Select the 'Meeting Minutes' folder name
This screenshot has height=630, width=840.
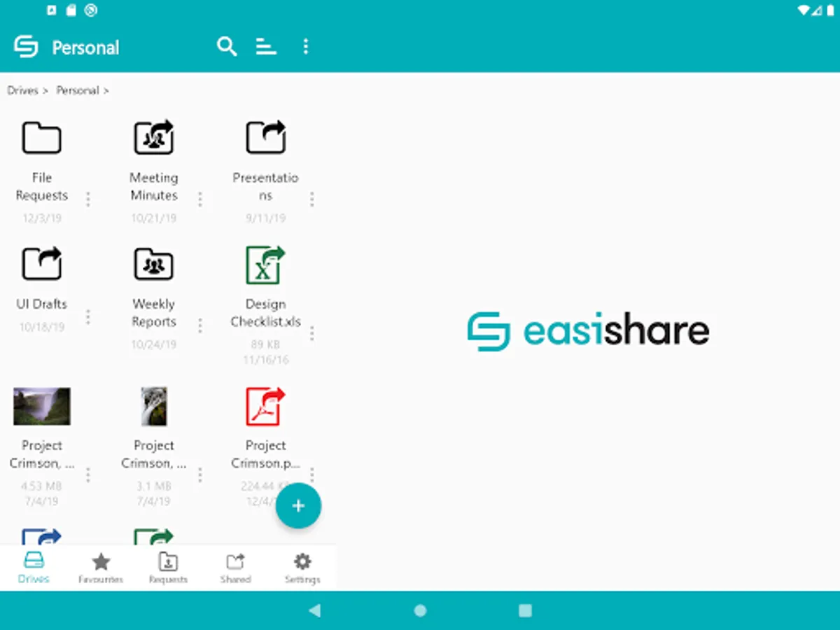[x=154, y=187]
